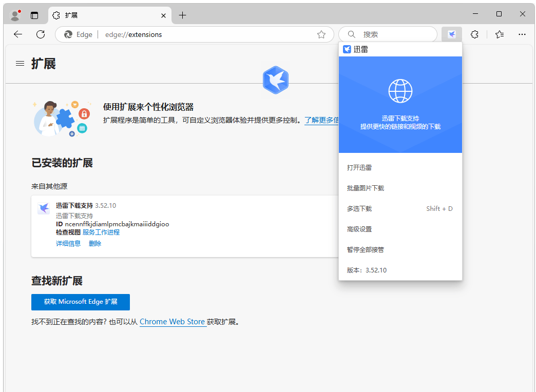Click the user profile avatar icon
Screen dimensions: 536x392
click(15, 15)
